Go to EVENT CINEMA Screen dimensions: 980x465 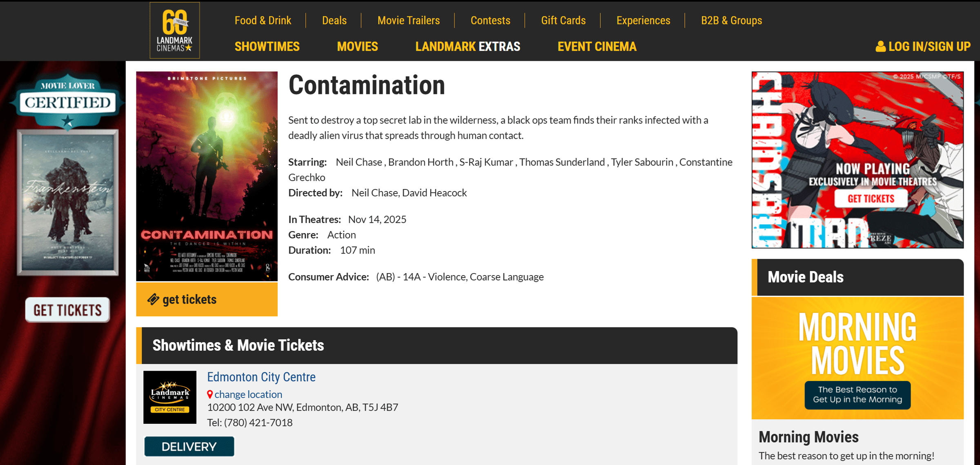(597, 47)
